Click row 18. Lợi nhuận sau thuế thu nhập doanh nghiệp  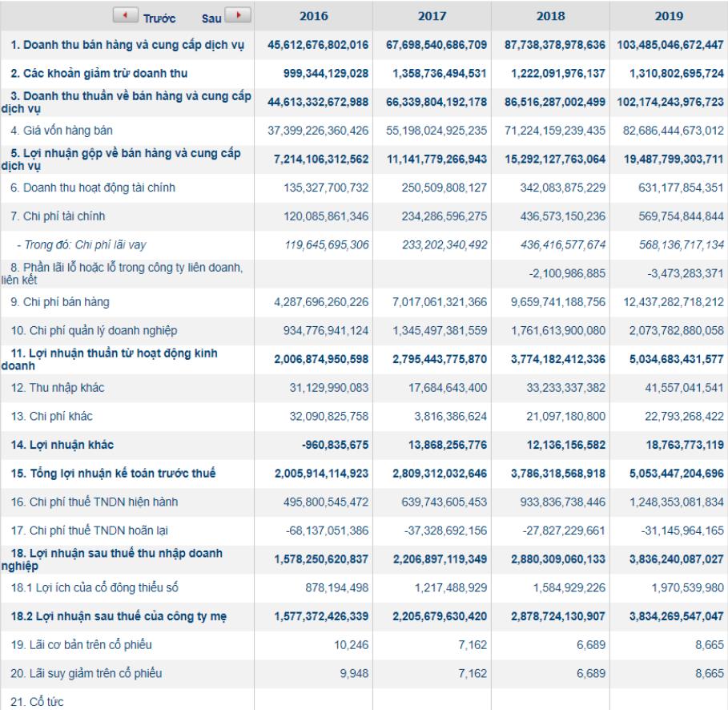[364, 559]
